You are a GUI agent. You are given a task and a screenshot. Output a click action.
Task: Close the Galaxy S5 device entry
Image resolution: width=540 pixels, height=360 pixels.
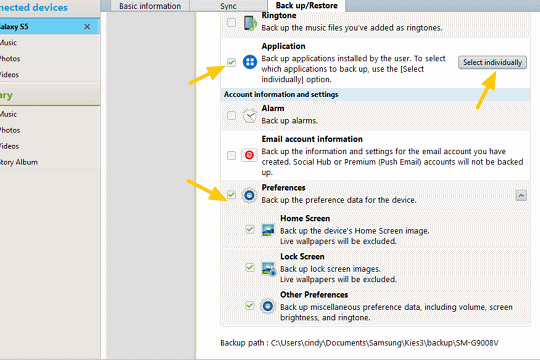[x=87, y=27]
